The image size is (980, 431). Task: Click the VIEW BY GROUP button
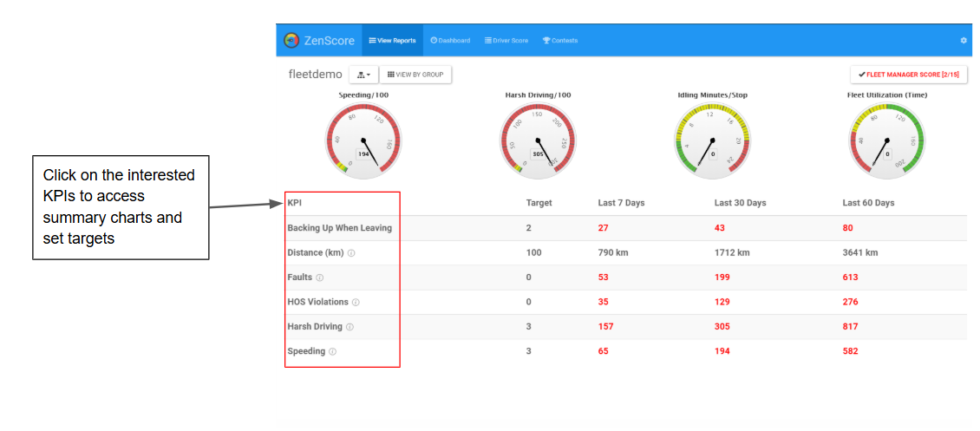coord(415,75)
